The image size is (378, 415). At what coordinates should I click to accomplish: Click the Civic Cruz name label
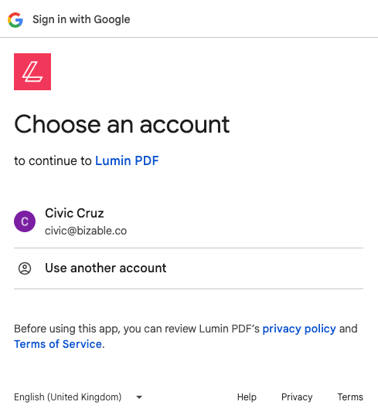[74, 213]
